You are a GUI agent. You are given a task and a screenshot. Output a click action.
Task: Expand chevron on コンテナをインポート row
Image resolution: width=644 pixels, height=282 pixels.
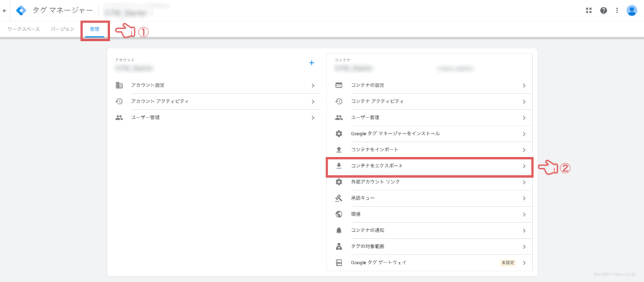(x=524, y=150)
